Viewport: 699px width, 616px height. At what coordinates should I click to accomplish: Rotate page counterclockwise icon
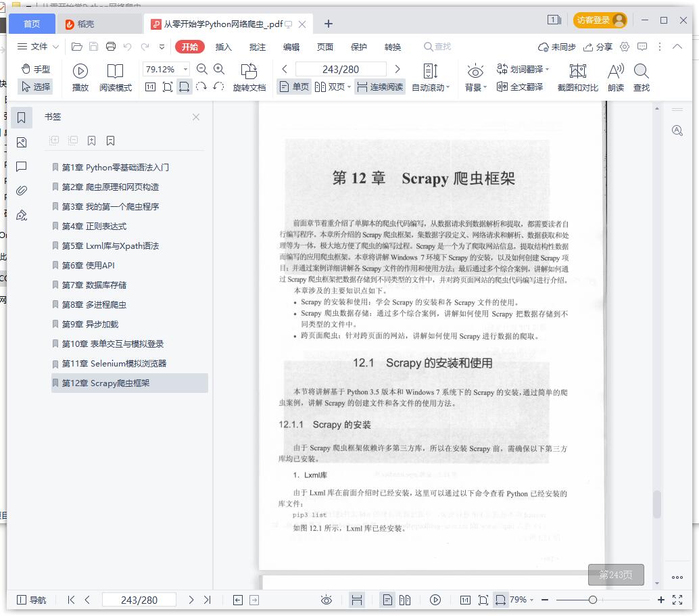(218, 87)
